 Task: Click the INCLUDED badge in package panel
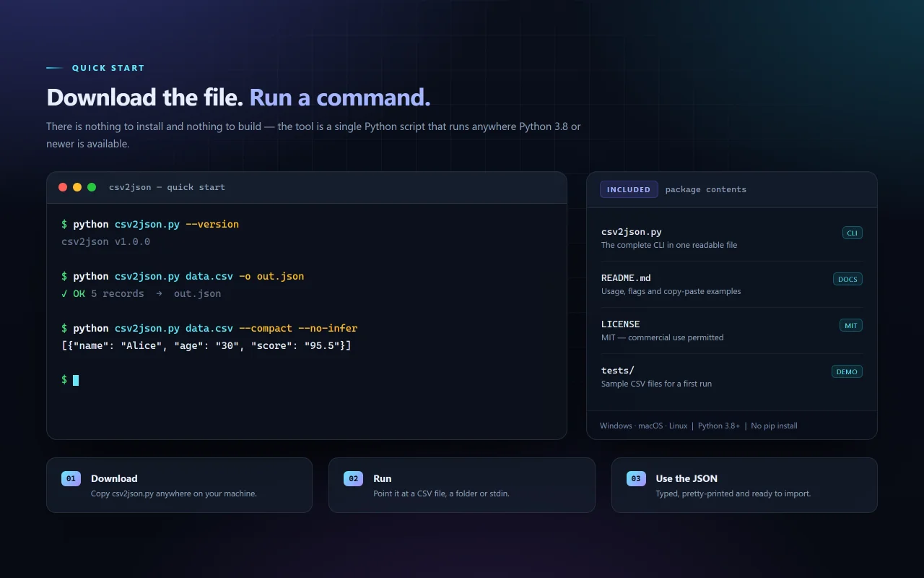629,189
